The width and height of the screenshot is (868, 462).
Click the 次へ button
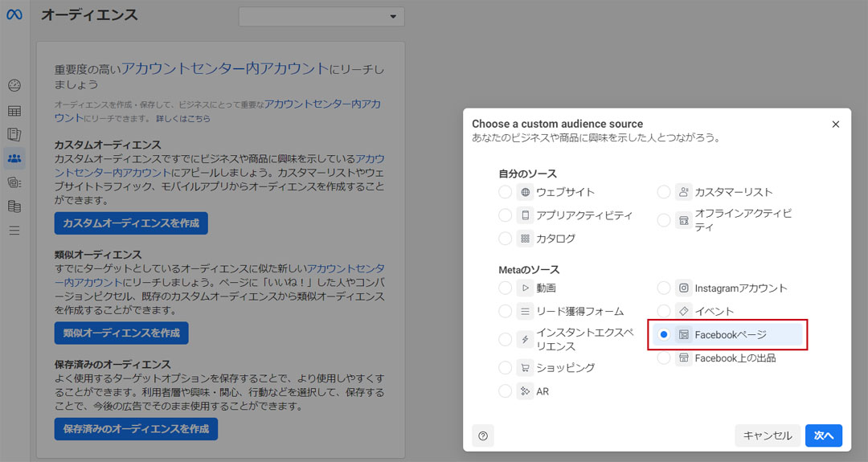point(823,435)
